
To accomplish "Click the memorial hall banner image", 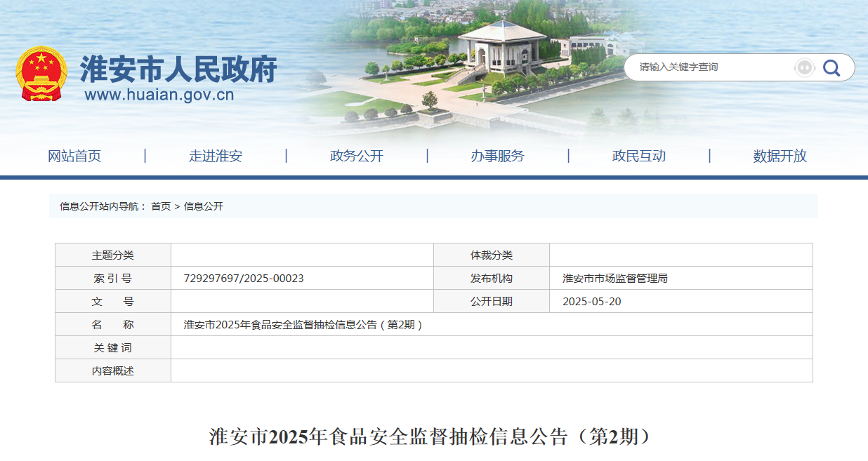I will (502, 49).
